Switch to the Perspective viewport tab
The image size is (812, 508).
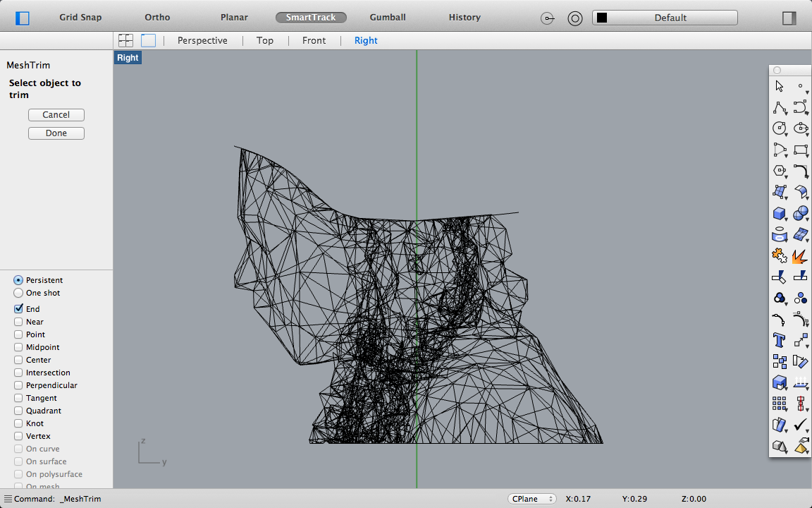(203, 40)
